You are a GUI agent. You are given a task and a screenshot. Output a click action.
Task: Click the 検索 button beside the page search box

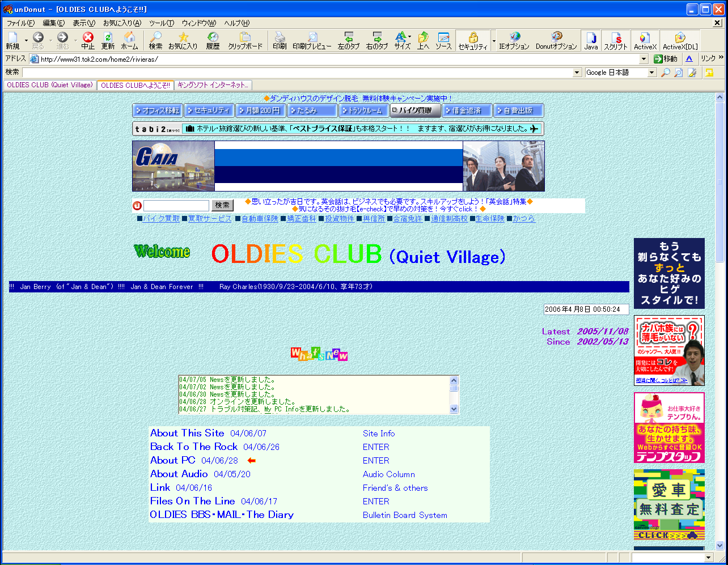(x=222, y=205)
